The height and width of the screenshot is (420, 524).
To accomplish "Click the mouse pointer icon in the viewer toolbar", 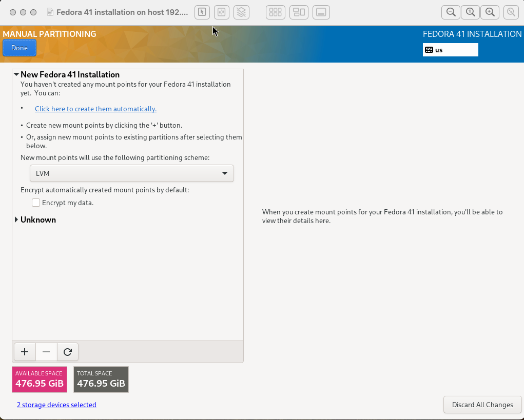I will [202, 12].
